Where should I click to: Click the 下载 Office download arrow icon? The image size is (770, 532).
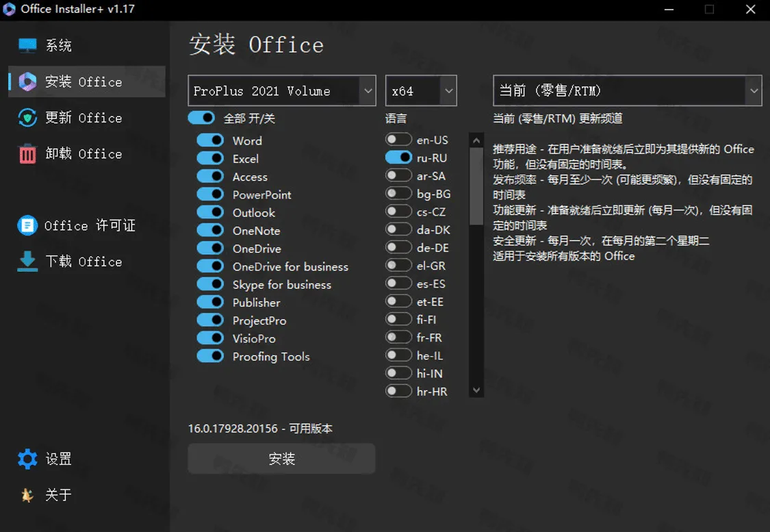click(27, 261)
